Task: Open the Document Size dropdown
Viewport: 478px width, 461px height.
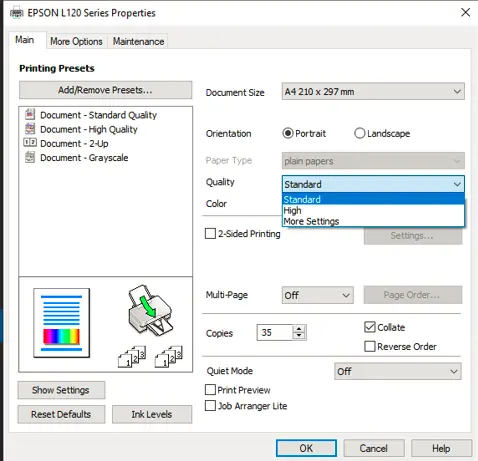Action: click(x=373, y=91)
